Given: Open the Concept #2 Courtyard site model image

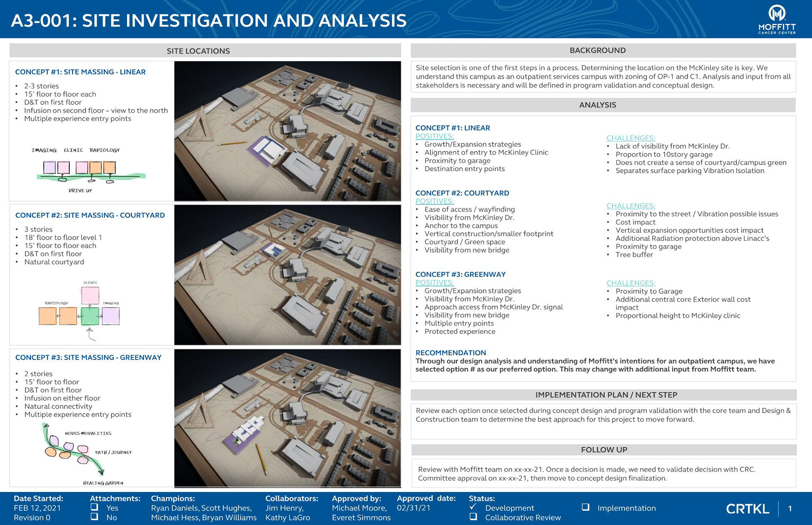Looking at the screenshot, I should [x=288, y=275].
